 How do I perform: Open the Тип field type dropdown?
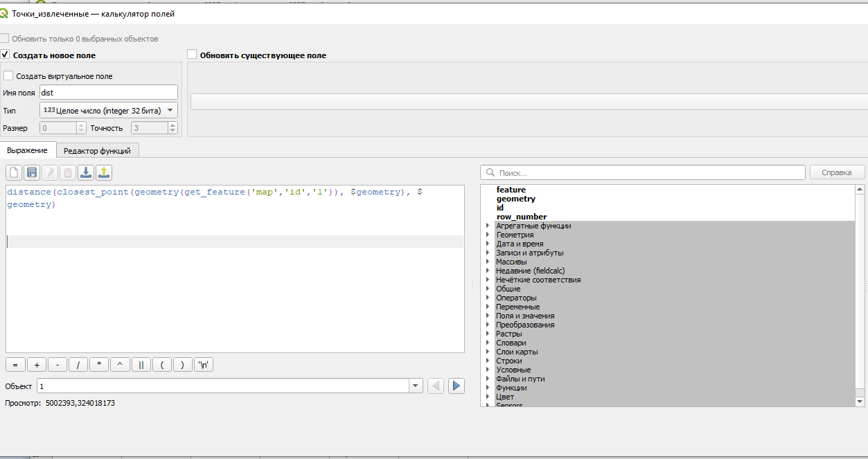tap(109, 110)
